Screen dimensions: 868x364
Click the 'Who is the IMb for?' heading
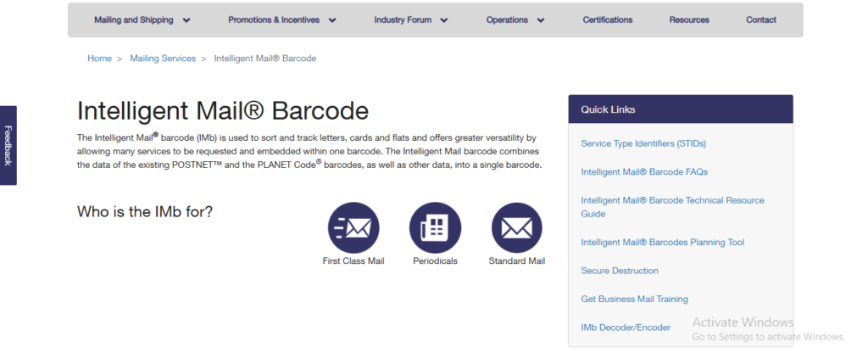pos(145,211)
